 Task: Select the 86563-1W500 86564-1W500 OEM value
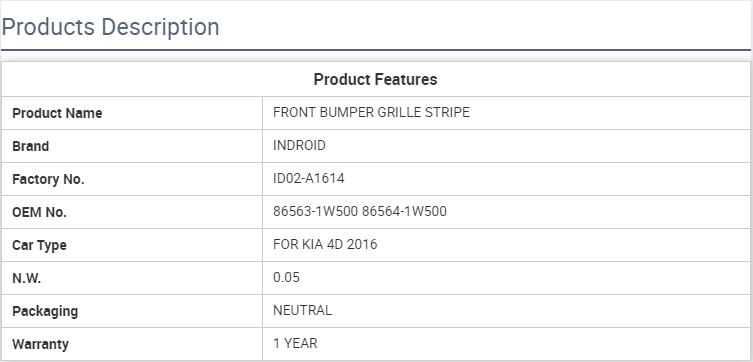(360, 211)
